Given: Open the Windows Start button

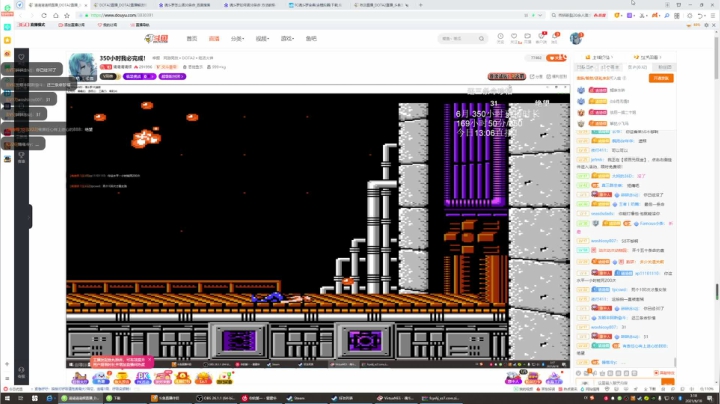Looking at the screenshot, I should [x=7, y=398].
